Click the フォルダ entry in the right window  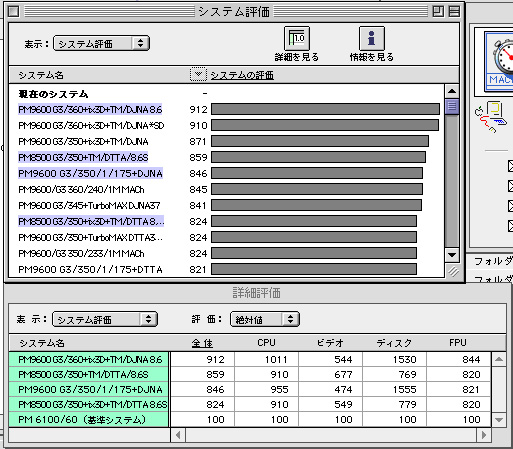[493, 261]
